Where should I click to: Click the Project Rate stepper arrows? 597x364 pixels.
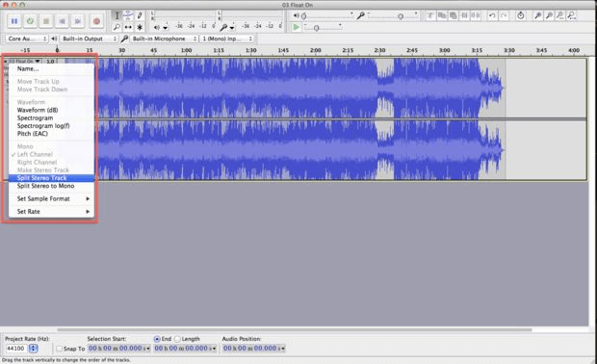tap(34, 349)
